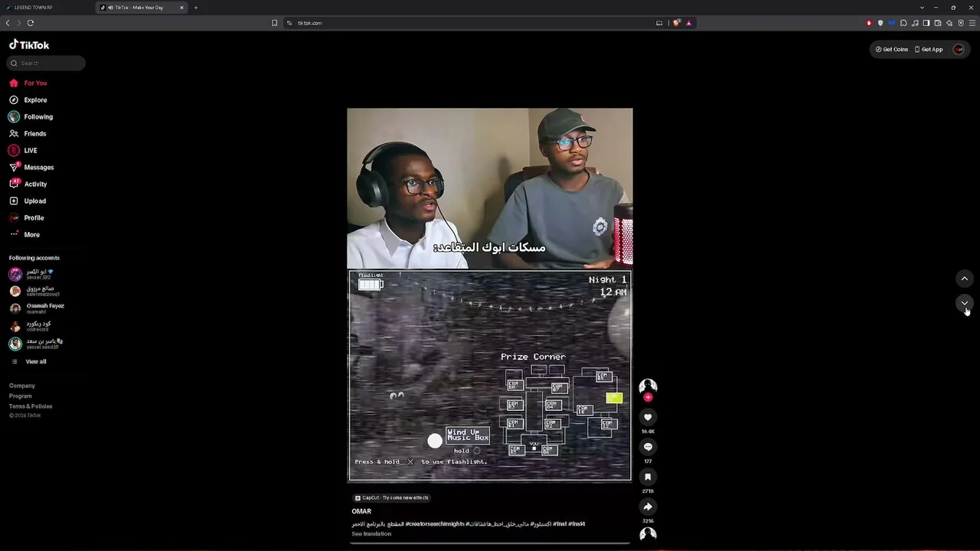Image resolution: width=980 pixels, height=551 pixels.
Task: Click See translation under the caption
Action: click(371, 533)
